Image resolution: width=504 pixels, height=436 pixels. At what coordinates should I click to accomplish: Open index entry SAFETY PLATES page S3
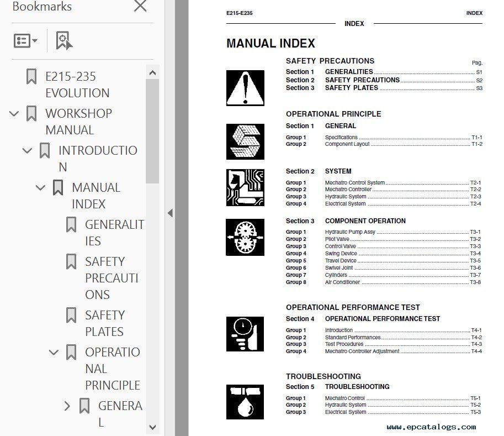(x=384, y=88)
